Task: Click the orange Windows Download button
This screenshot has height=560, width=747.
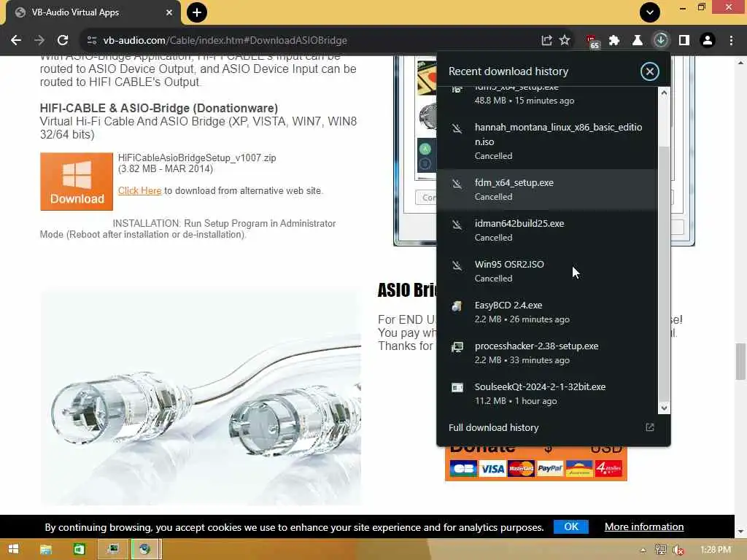Action: pyautogui.click(x=77, y=182)
